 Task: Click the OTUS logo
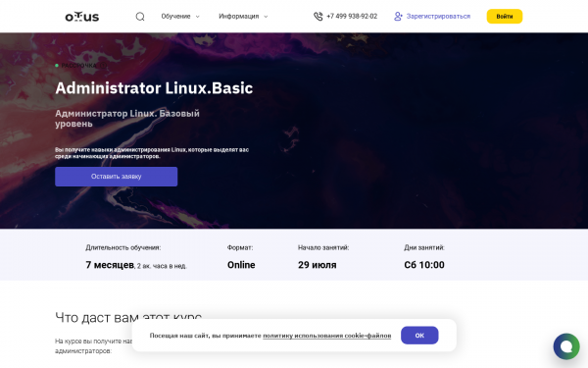coord(82,17)
